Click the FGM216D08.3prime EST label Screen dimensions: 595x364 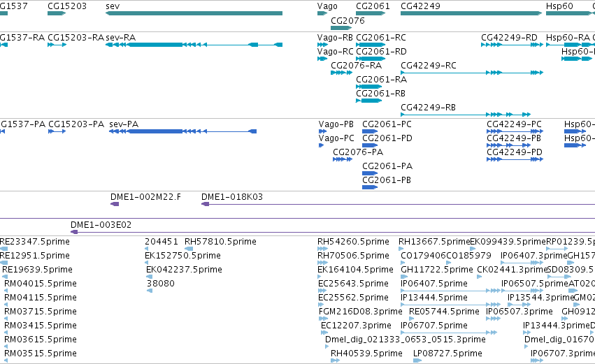361,312
